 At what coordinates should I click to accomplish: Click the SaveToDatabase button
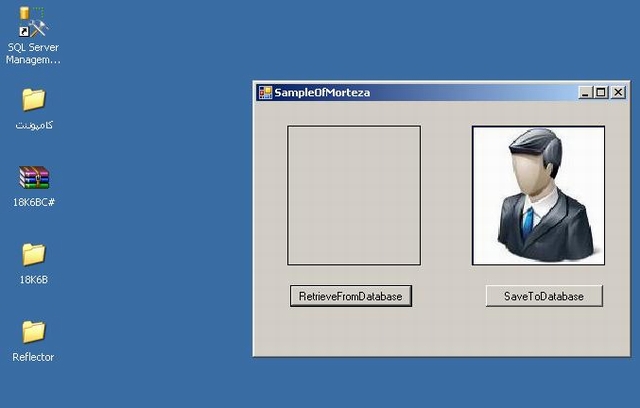(544, 296)
